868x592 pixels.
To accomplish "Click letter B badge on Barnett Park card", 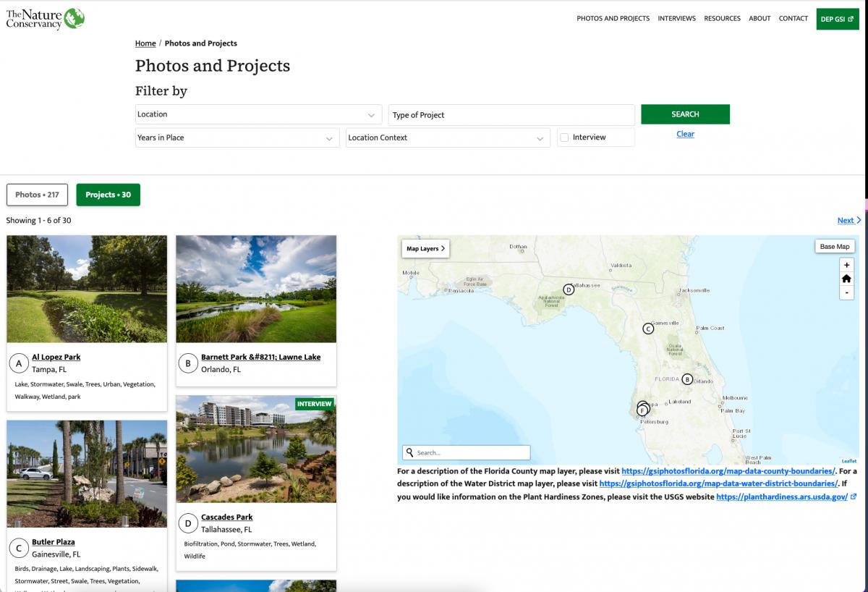I will tap(188, 363).
